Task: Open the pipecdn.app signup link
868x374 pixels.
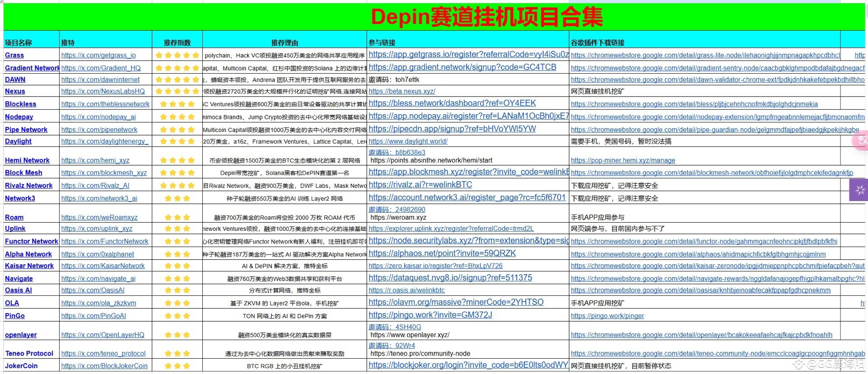Action: 453,129
